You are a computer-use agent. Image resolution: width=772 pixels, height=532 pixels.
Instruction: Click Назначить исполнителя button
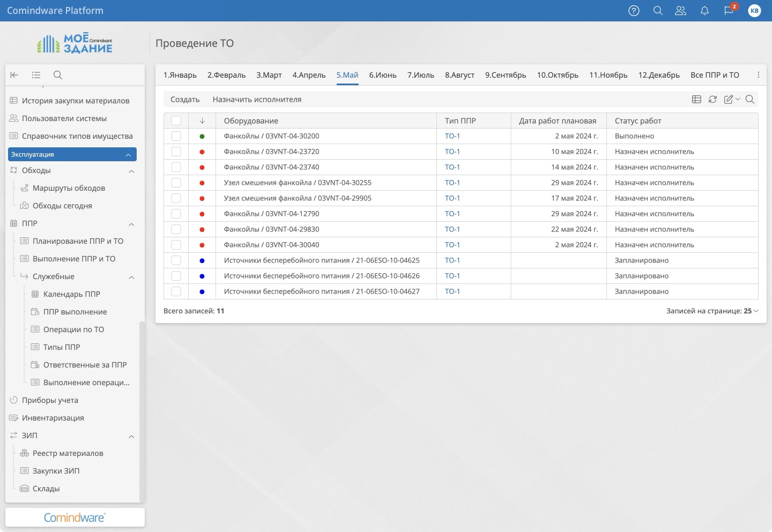coord(257,100)
